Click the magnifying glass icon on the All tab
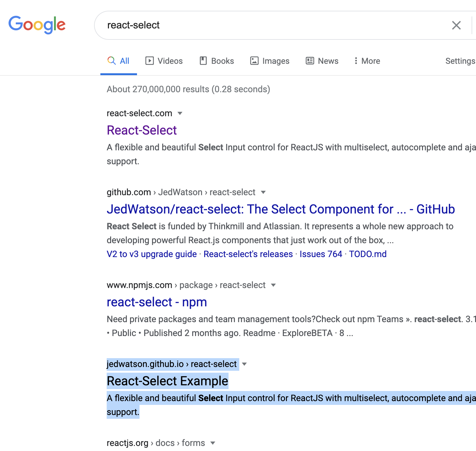The height and width of the screenshot is (451, 476). 112,61
